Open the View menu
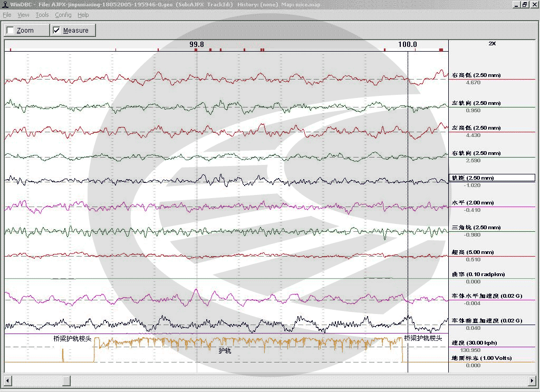Viewport: 540px width, 392px height. [23, 15]
